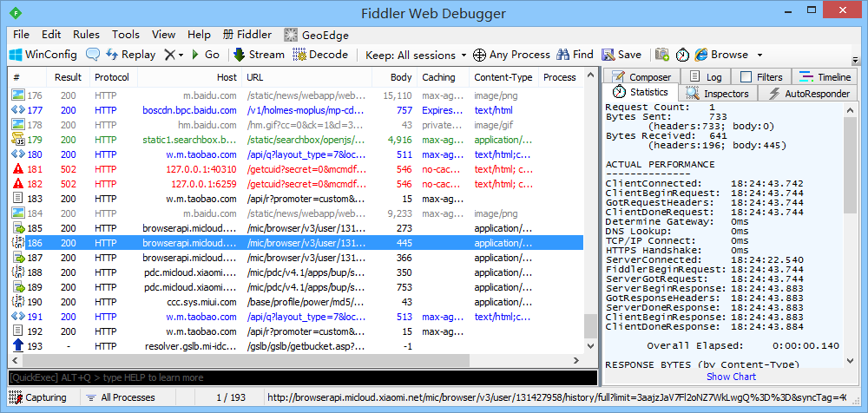868x413 pixels.
Task: Replay the selected sessions
Action: pyautogui.click(x=131, y=55)
